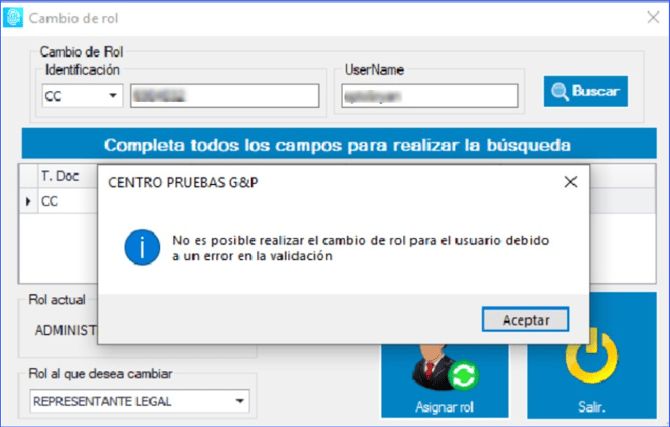Image resolution: width=670 pixels, height=427 pixels.
Task: Click Aceptar in the message dialog
Action: point(525,319)
